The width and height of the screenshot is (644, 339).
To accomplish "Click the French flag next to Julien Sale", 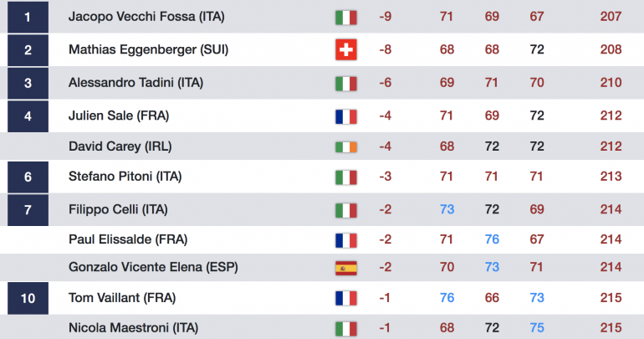I will tap(345, 116).
